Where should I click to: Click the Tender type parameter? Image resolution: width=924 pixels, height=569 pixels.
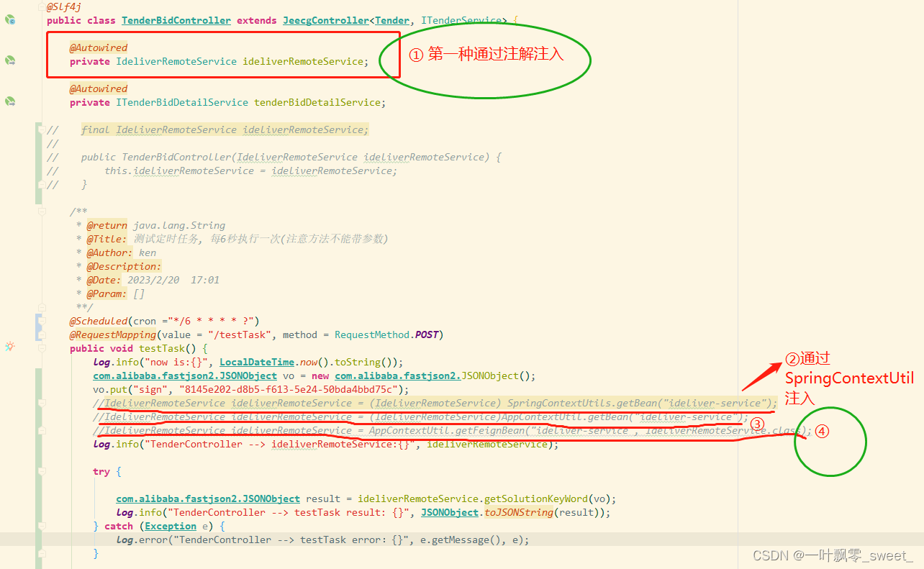(x=392, y=20)
